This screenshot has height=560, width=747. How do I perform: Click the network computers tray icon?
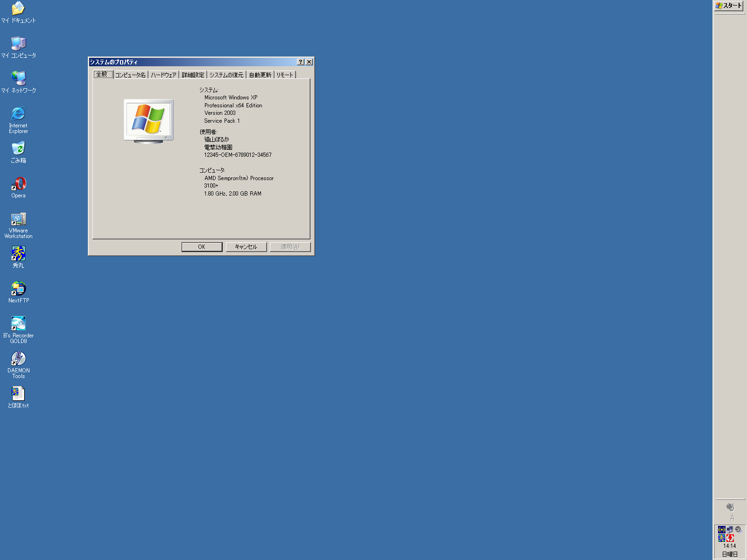point(730,530)
